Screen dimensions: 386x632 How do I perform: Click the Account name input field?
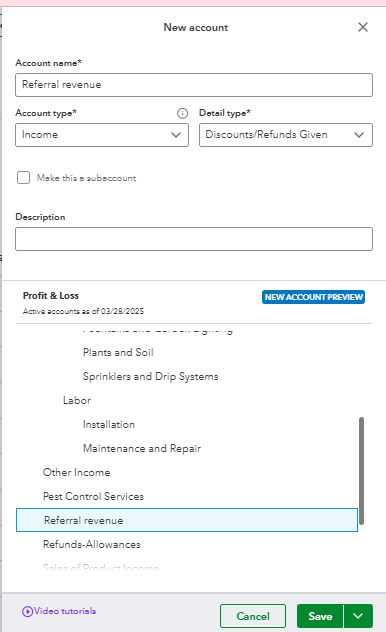click(x=194, y=85)
